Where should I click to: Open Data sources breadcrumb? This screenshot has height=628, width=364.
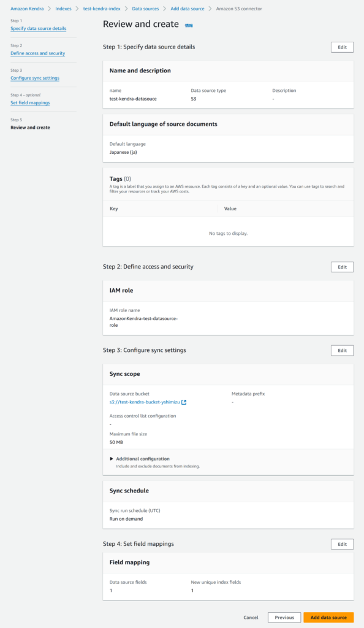coord(145,9)
